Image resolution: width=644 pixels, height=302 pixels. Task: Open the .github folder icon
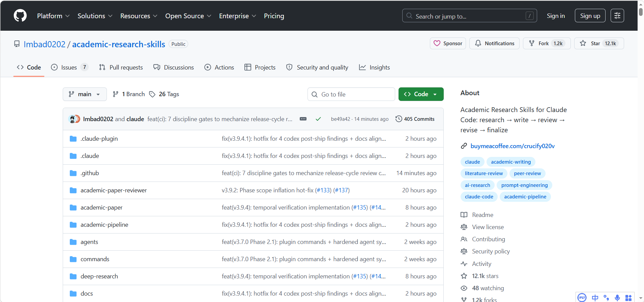[73, 173]
